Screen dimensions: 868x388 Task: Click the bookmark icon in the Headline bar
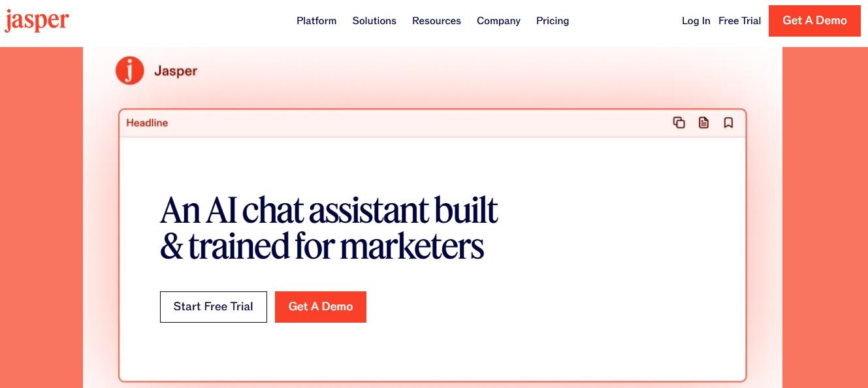728,123
